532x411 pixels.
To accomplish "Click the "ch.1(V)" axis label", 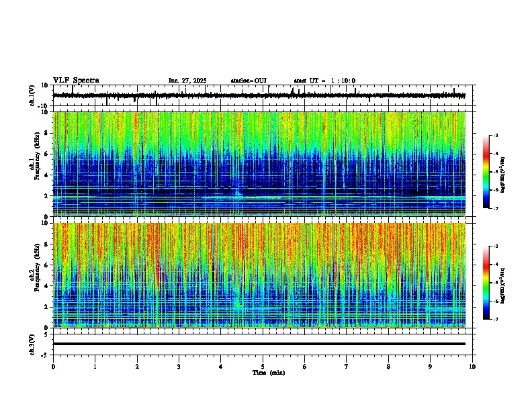I will point(32,95).
